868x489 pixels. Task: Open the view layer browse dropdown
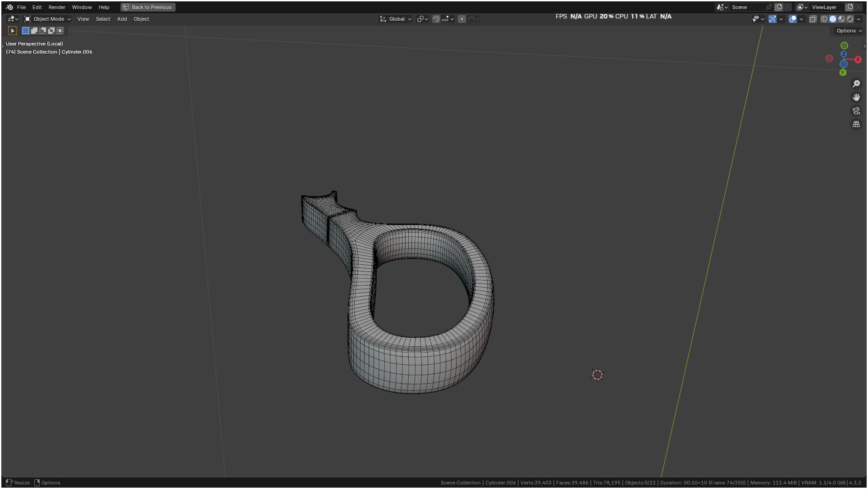tap(802, 7)
